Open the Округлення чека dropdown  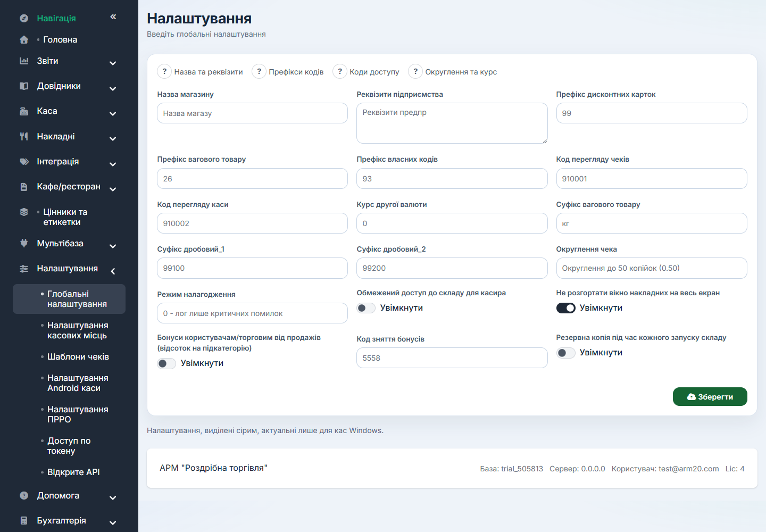(x=652, y=268)
